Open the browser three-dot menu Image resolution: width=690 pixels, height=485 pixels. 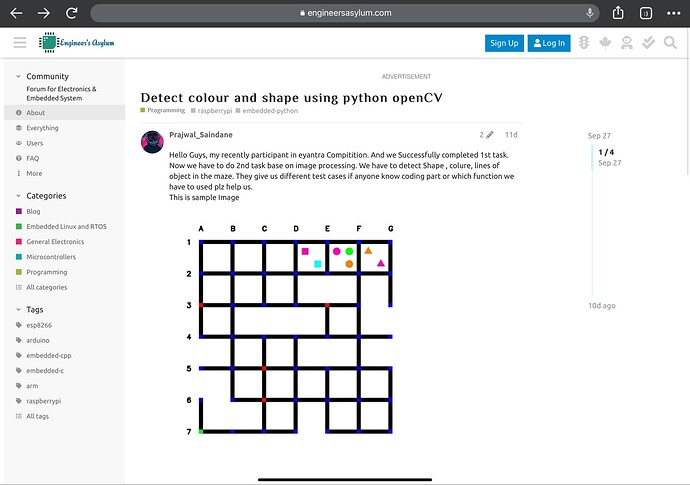pyautogui.click(x=674, y=13)
